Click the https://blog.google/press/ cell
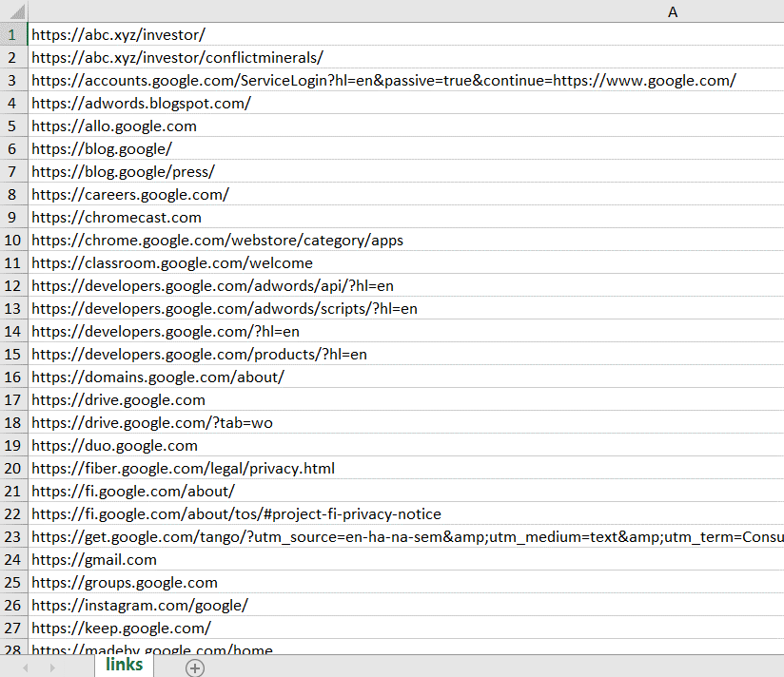Screen dimensions: 784x677 406,171
